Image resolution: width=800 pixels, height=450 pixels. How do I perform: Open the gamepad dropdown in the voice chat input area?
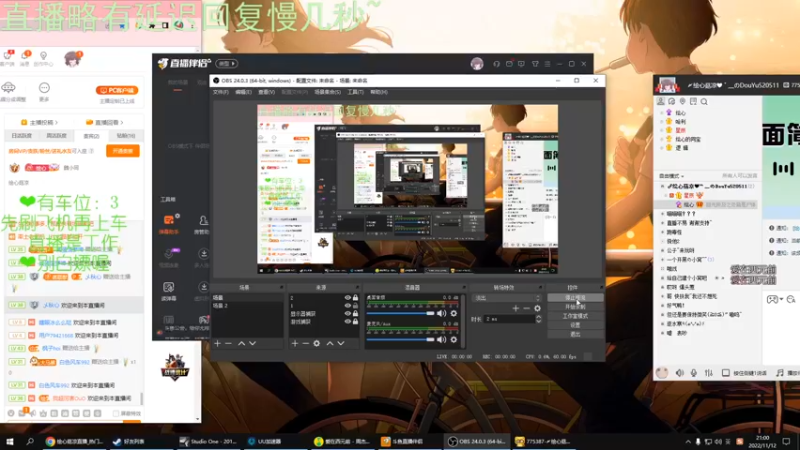click(x=774, y=299)
